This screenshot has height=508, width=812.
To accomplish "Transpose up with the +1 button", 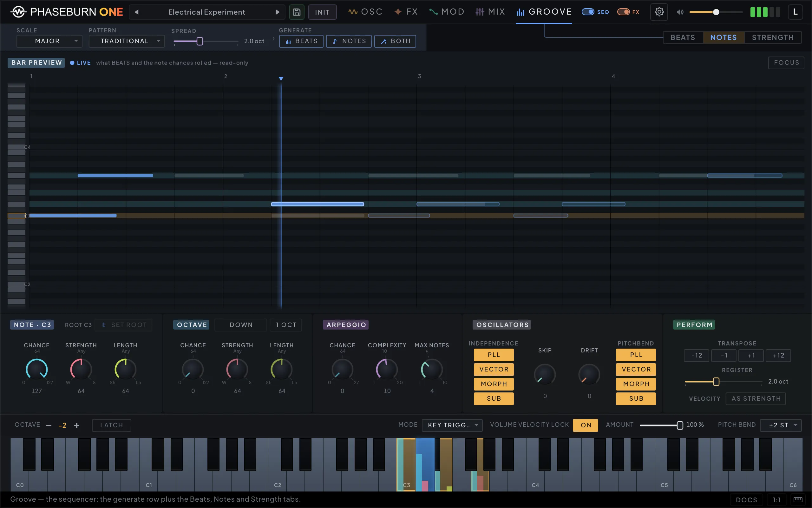I will [x=751, y=356].
